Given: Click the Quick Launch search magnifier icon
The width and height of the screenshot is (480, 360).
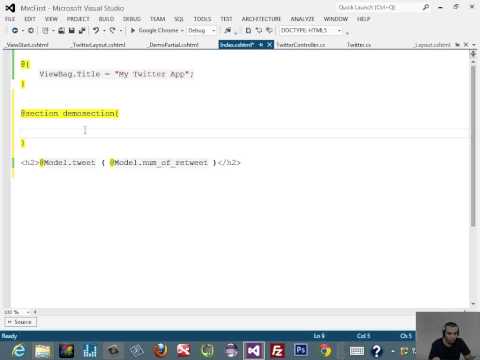Looking at the screenshot, I should click(x=426, y=7).
